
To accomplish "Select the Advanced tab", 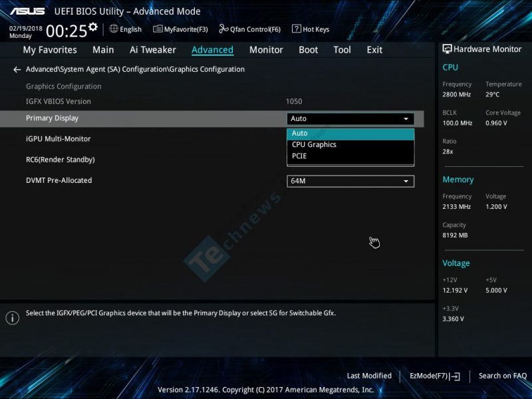I will coord(212,50).
